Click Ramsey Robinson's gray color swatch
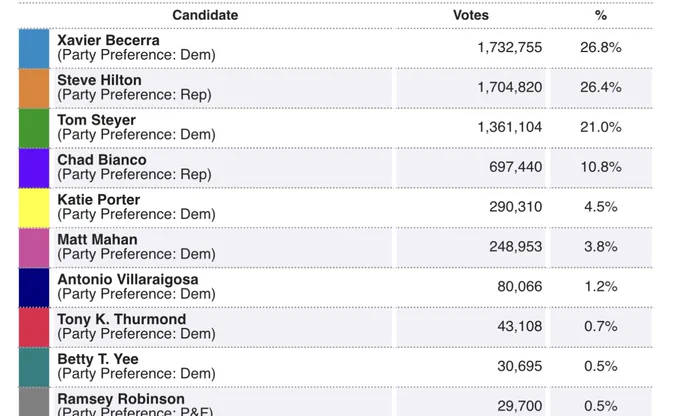Viewport: 680px width, 416px height. (x=34, y=402)
